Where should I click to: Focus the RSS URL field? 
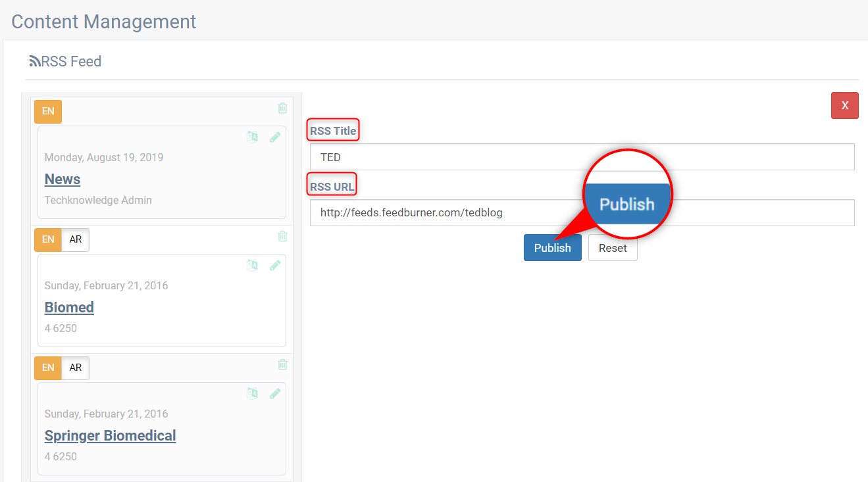582,212
